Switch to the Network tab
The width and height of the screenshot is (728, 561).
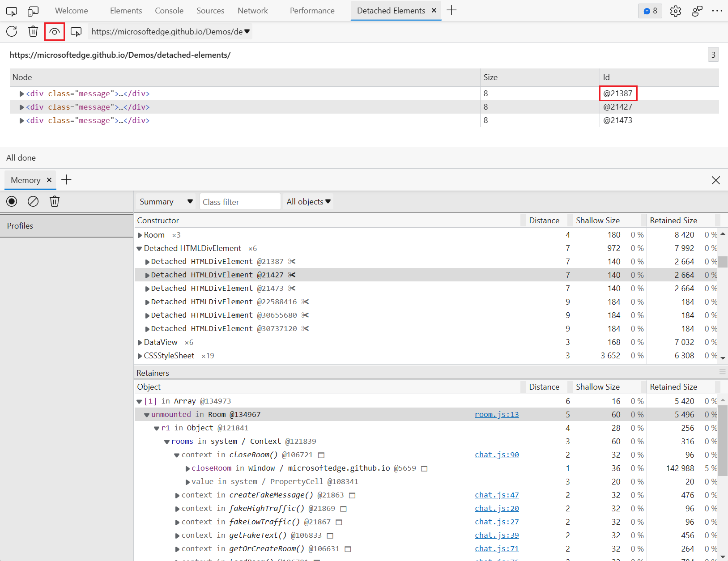point(253,11)
